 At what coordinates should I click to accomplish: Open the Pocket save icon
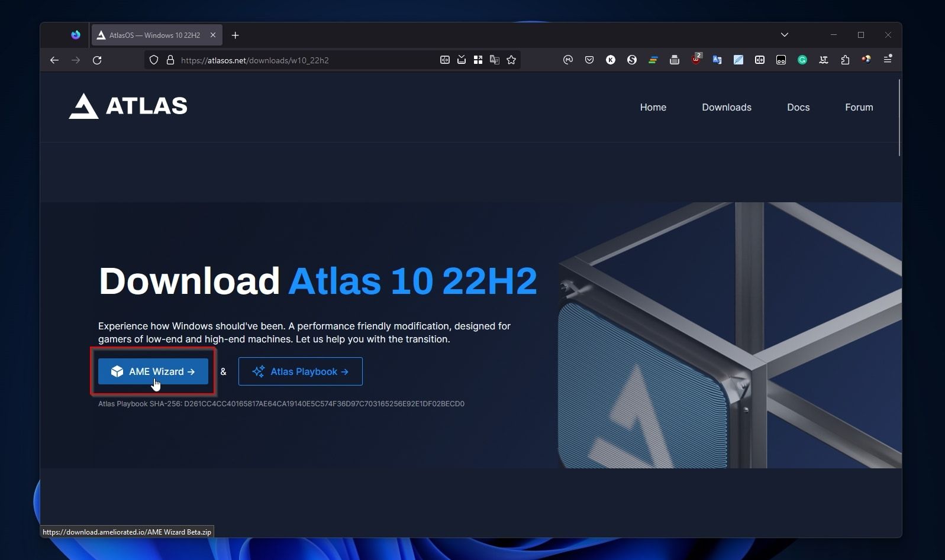click(589, 60)
